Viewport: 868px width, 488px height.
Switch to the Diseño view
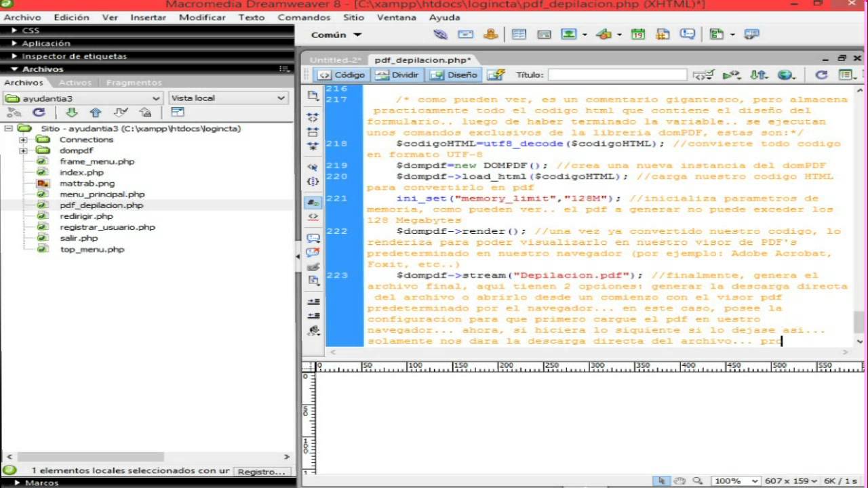pyautogui.click(x=454, y=75)
